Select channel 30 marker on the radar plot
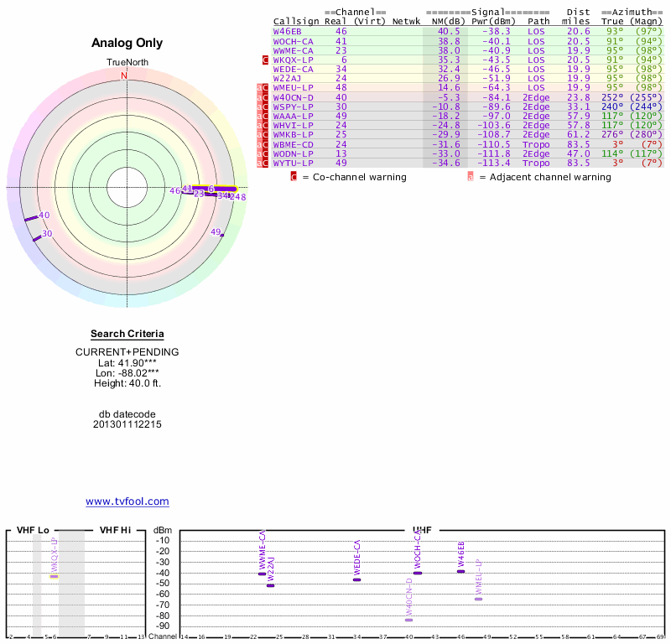671x644 pixels. (46, 234)
